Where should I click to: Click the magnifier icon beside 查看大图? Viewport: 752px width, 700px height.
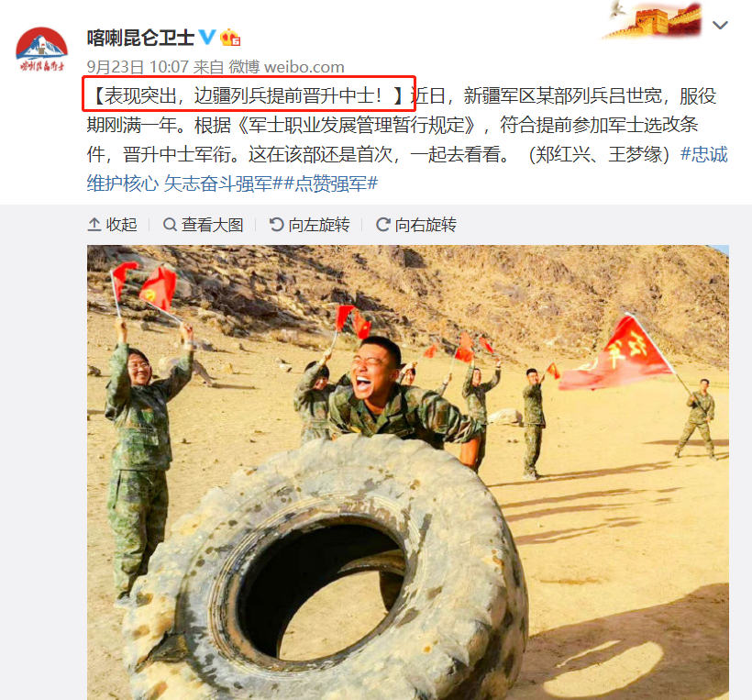[170, 224]
